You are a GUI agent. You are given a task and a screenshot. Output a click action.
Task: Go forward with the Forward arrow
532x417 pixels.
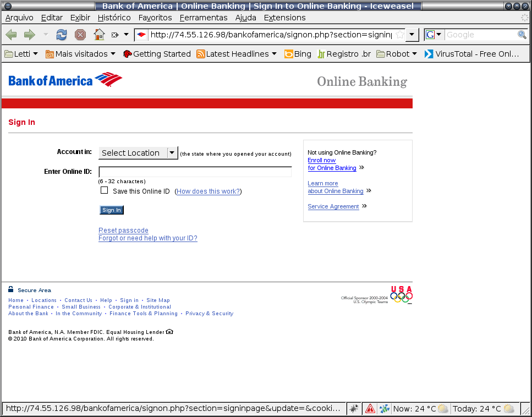click(x=30, y=35)
